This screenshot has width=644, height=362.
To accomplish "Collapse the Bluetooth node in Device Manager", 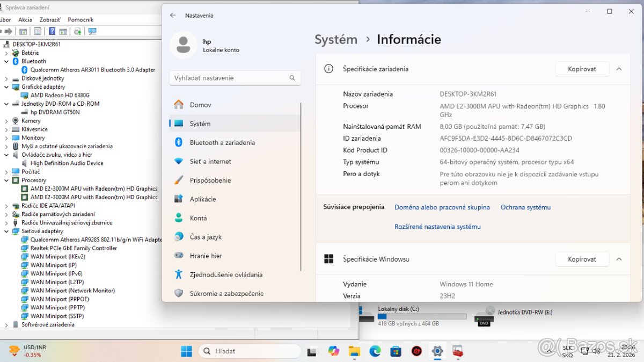I will (x=6, y=61).
